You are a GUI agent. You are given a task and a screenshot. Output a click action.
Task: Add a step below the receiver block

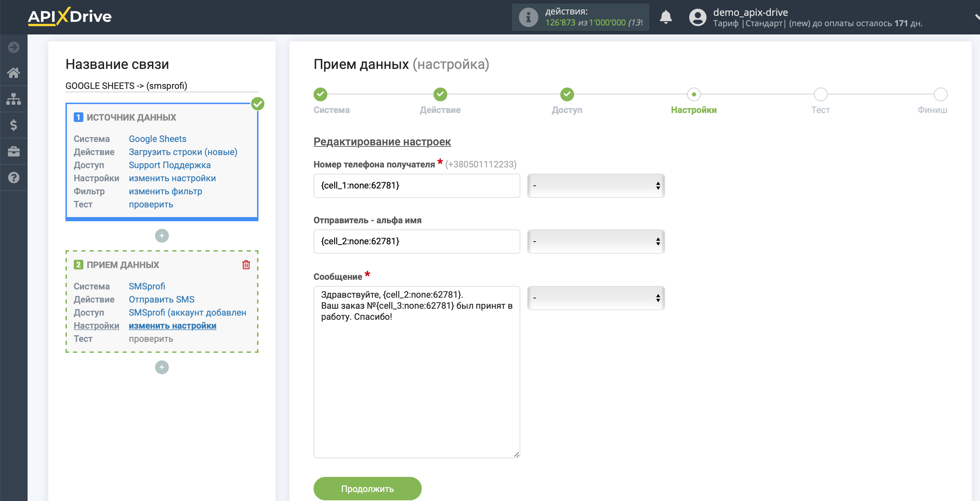pos(162,367)
